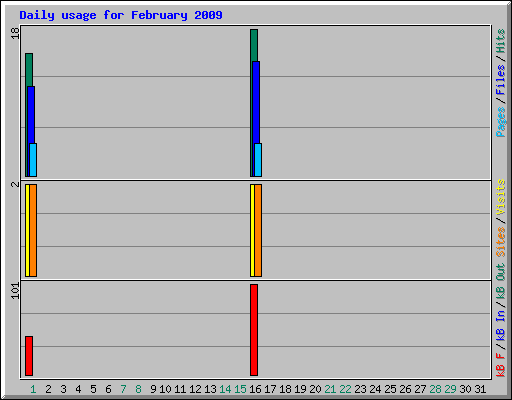Click the 'kB F' legend label
This screenshot has height=400, width=512.
pyautogui.click(x=501, y=365)
